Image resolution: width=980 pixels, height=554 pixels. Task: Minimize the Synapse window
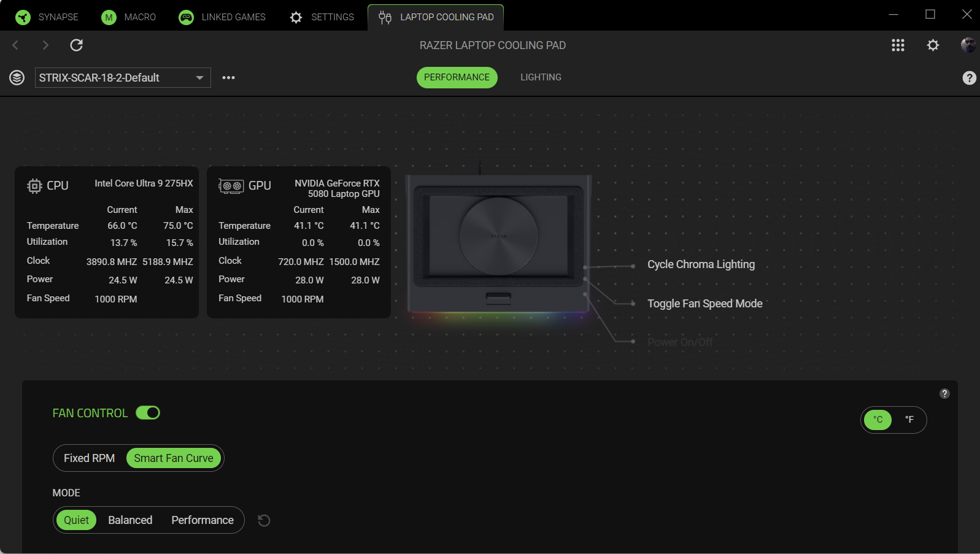pyautogui.click(x=893, y=15)
